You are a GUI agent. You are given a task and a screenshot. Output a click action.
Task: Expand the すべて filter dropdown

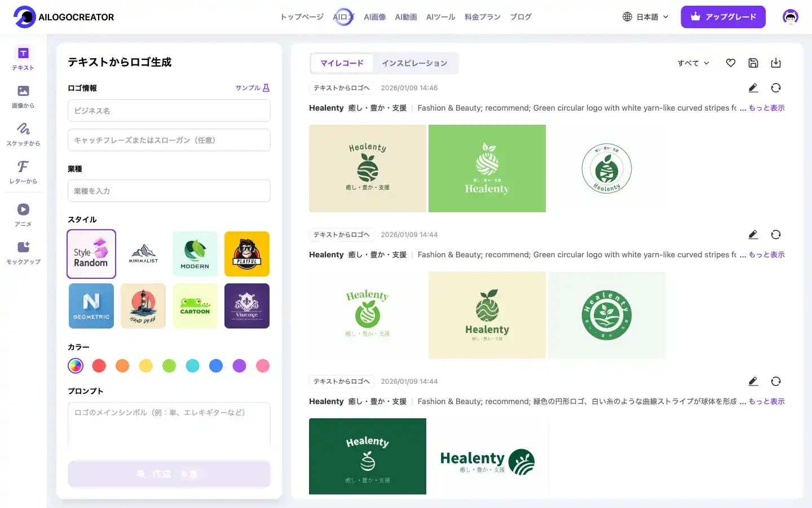tap(693, 63)
